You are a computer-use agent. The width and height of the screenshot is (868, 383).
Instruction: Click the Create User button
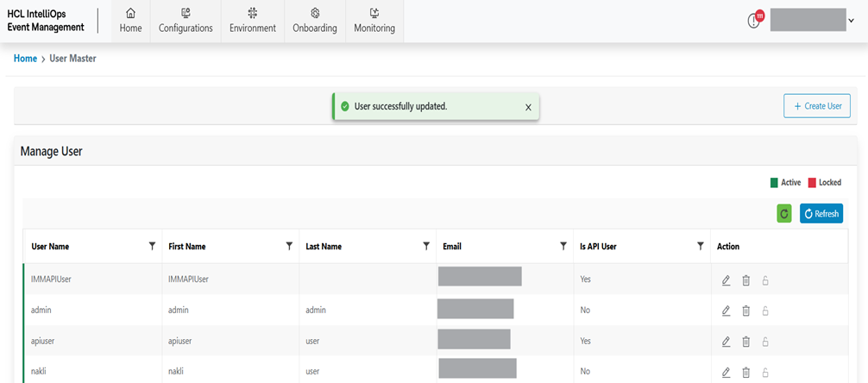pyautogui.click(x=817, y=106)
